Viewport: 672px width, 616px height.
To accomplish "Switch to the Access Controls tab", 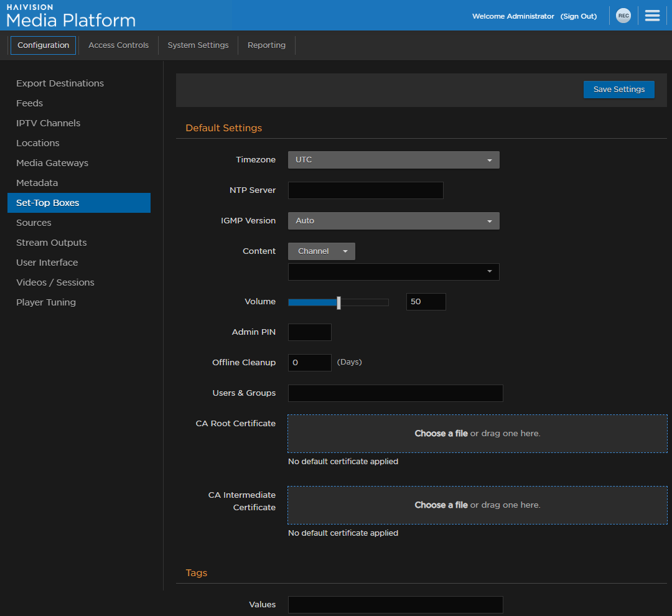I will pyautogui.click(x=118, y=45).
